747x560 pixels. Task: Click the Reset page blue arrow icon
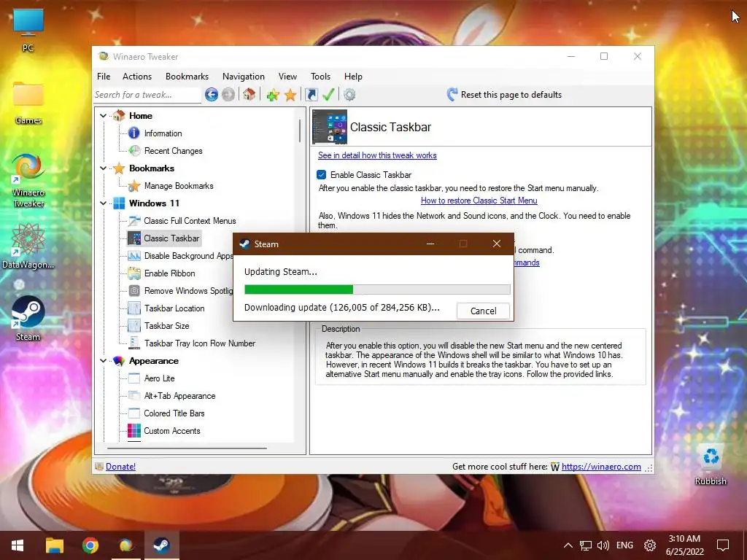pyautogui.click(x=452, y=94)
